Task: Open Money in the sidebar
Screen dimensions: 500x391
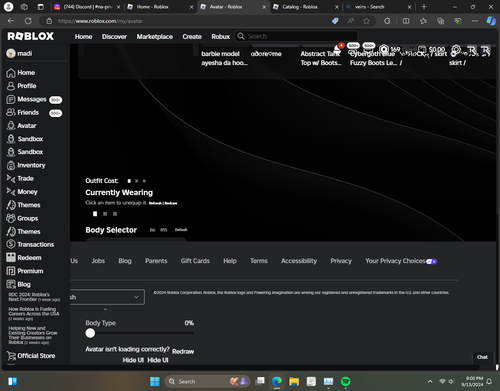Action: pyautogui.click(x=22, y=192)
